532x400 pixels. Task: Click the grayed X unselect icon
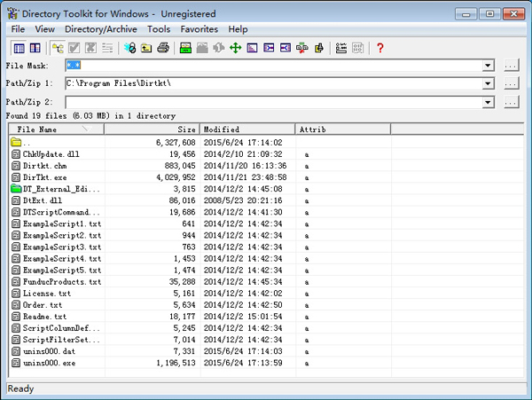point(90,48)
